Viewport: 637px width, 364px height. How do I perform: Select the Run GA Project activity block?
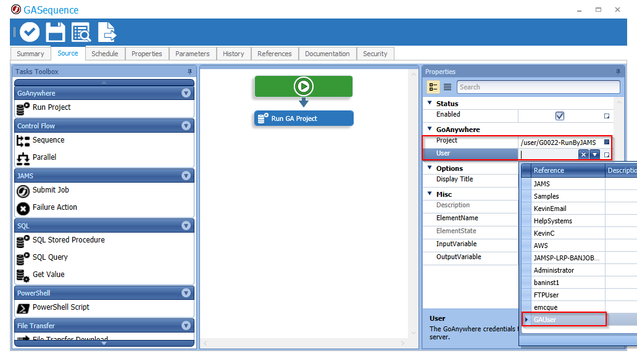[304, 118]
